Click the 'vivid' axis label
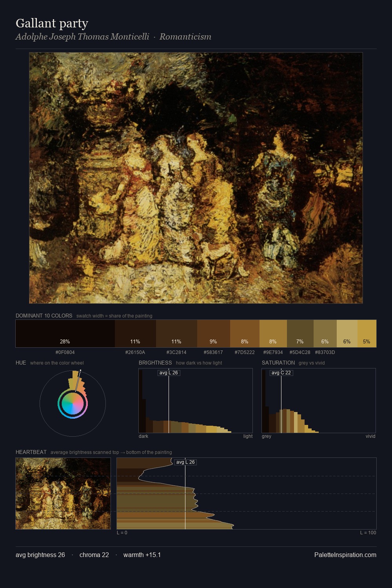 click(370, 436)
